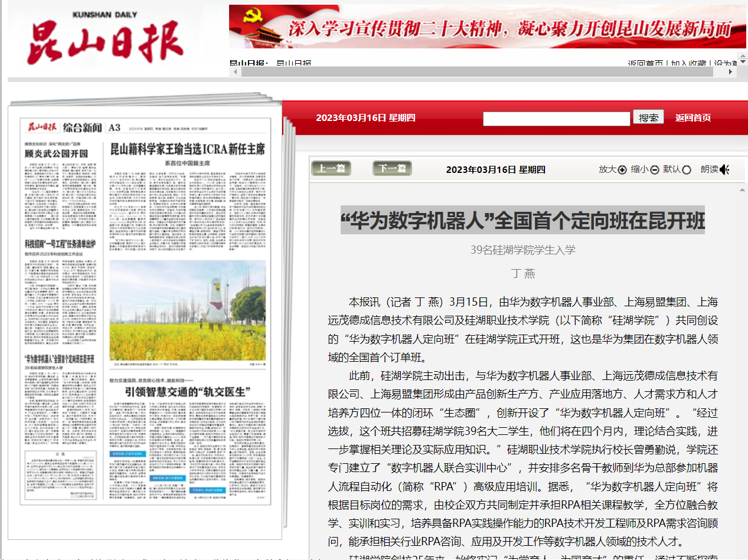Viewport: 748px width, 560px height.
Task: Click article scroll-up arrow beside headline
Action: click(x=743, y=190)
